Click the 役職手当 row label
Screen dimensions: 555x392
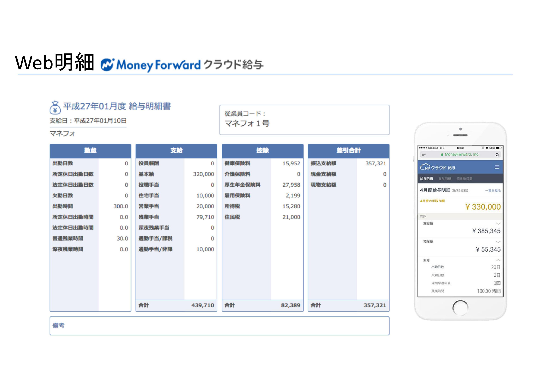coord(149,185)
